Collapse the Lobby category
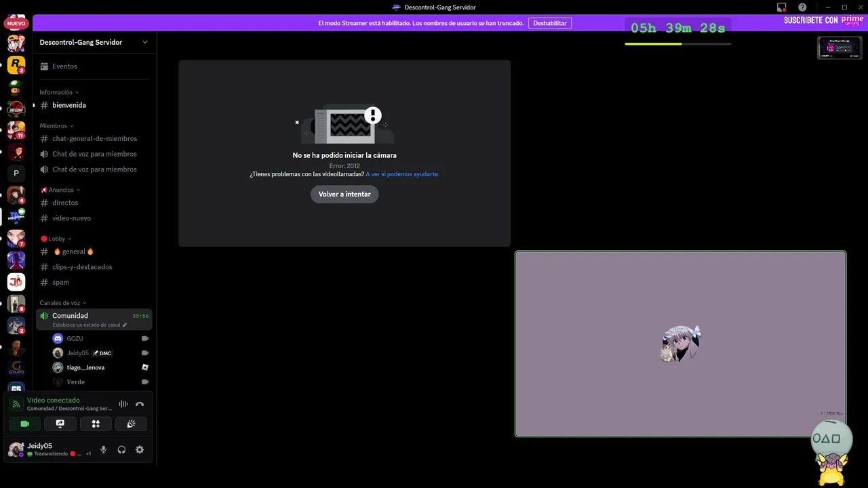 tap(56, 239)
